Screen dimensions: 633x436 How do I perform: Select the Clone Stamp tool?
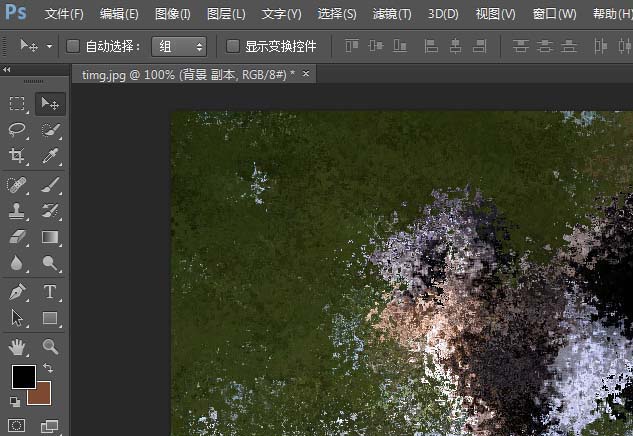[17, 211]
